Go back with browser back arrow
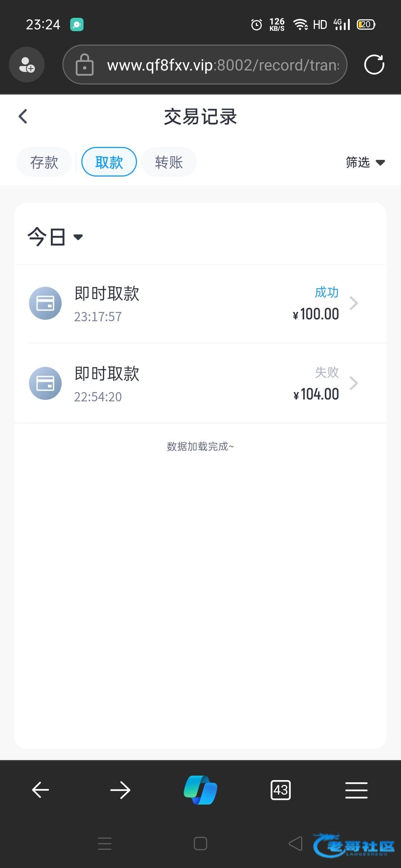The height and width of the screenshot is (868, 401). point(40,790)
